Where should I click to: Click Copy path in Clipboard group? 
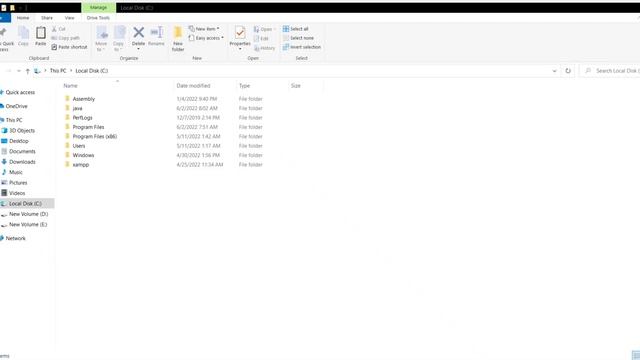[65, 38]
